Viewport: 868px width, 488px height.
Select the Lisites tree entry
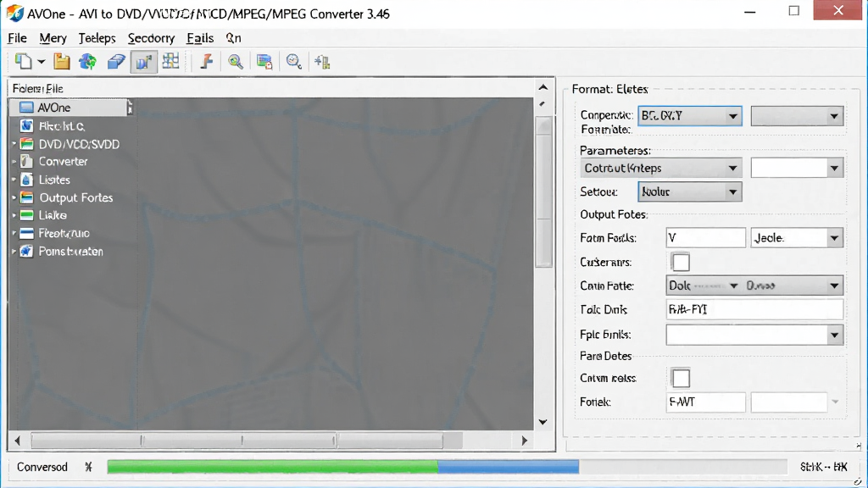click(x=54, y=180)
